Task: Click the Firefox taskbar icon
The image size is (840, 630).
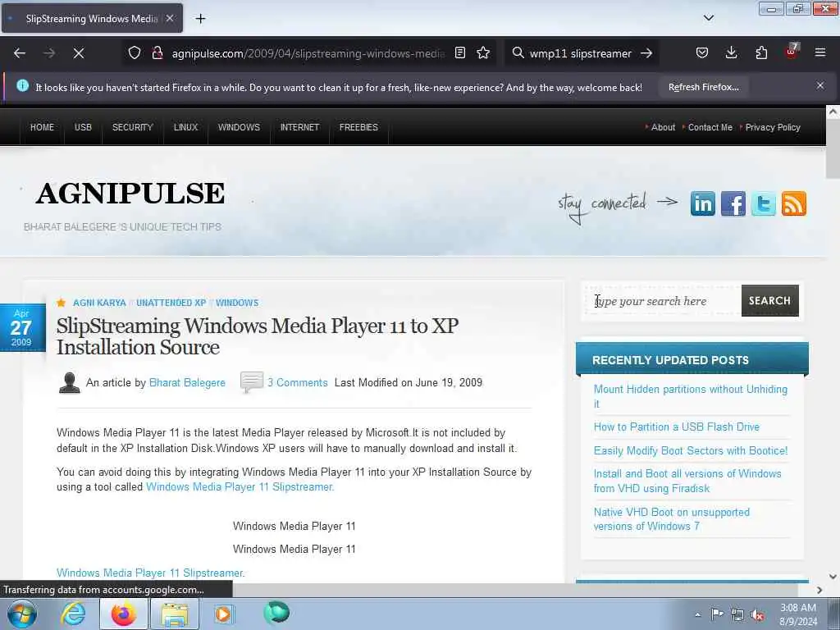Action: [124, 614]
